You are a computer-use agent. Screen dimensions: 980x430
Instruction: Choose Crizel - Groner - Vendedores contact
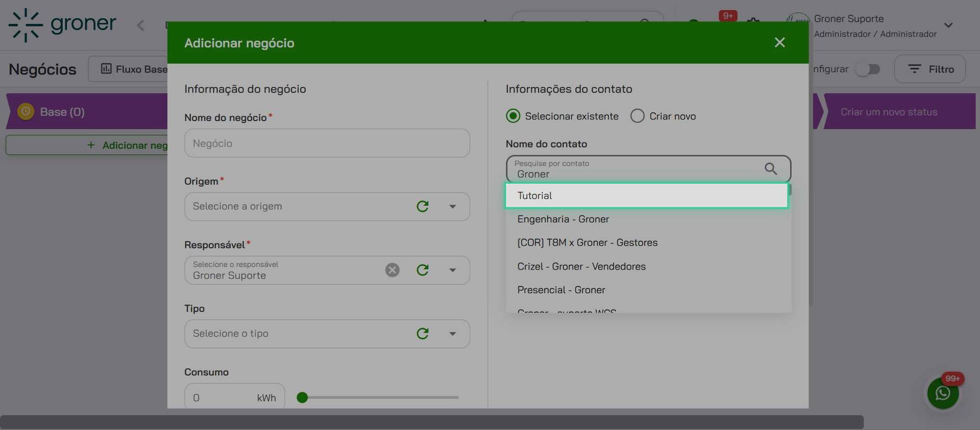(648, 267)
